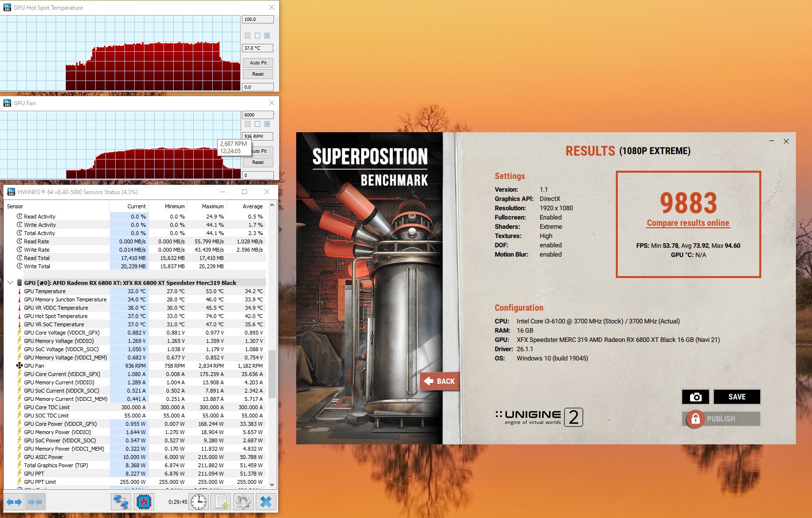Open HWiNFO sensor settings gear icon
The width and height of the screenshot is (812, 518).
[243, 501]
